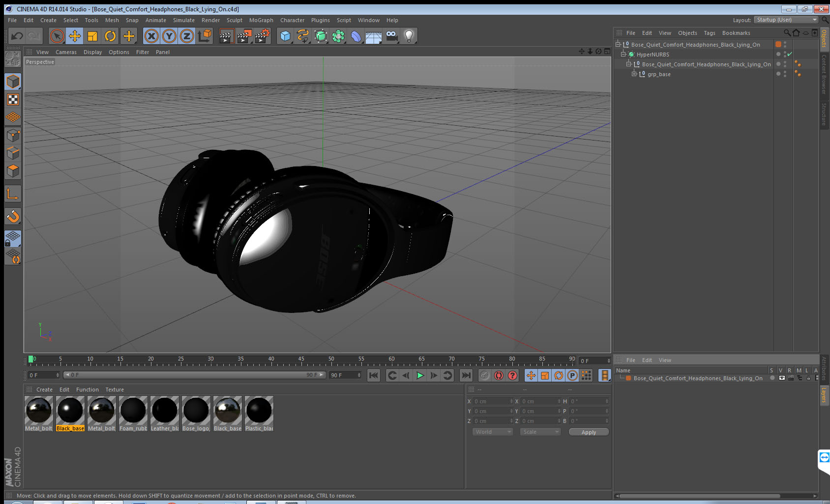Open the spline pen tools
The image size is (830, 504).
pos(303,36)
